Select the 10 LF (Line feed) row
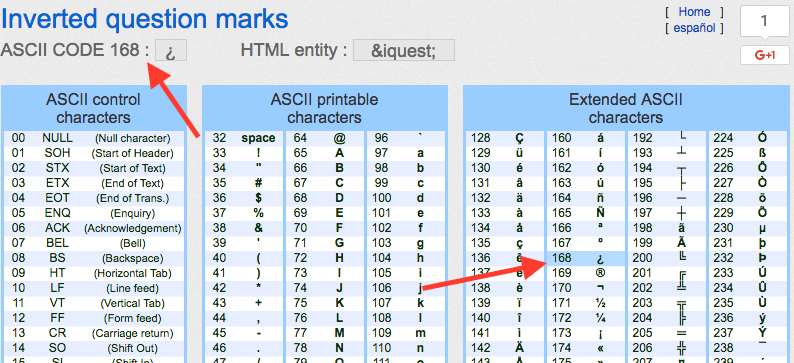Image resolution: width=794 pixels, height=363 pixels. click(94, 289)
